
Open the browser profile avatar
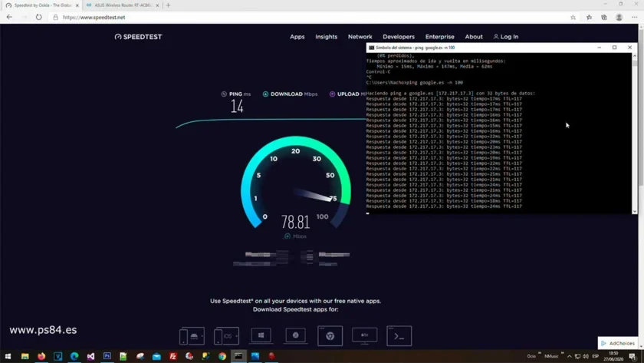(x=619, y=17)
